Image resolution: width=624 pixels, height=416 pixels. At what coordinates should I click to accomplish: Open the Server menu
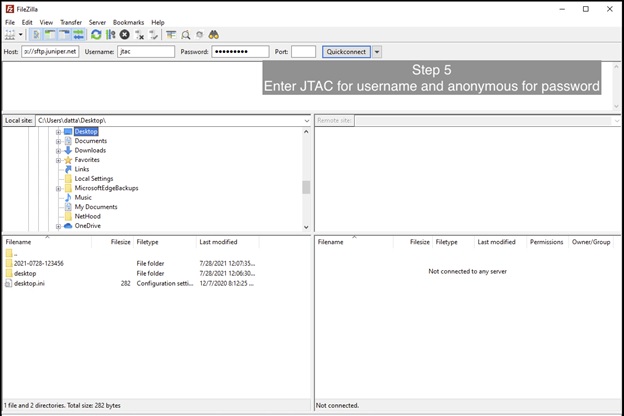point(97,22)
